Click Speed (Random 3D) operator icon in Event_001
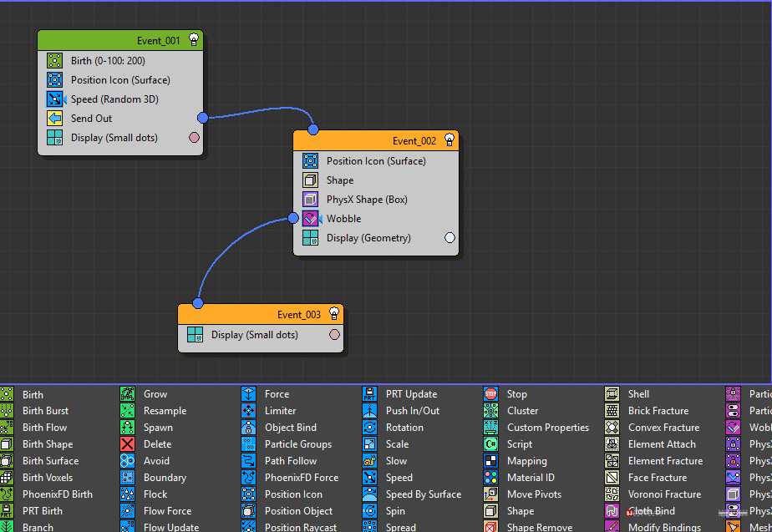Image resolution: width=772 pixels, height=532 pixels. [x=54, y=99]
